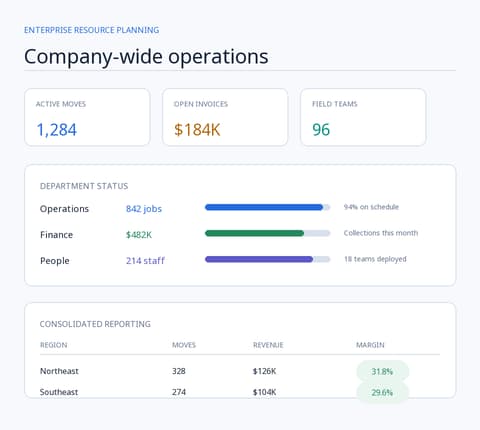Select the People department row label
Viewport: 480px width, 430px height.
click(55, 261)
